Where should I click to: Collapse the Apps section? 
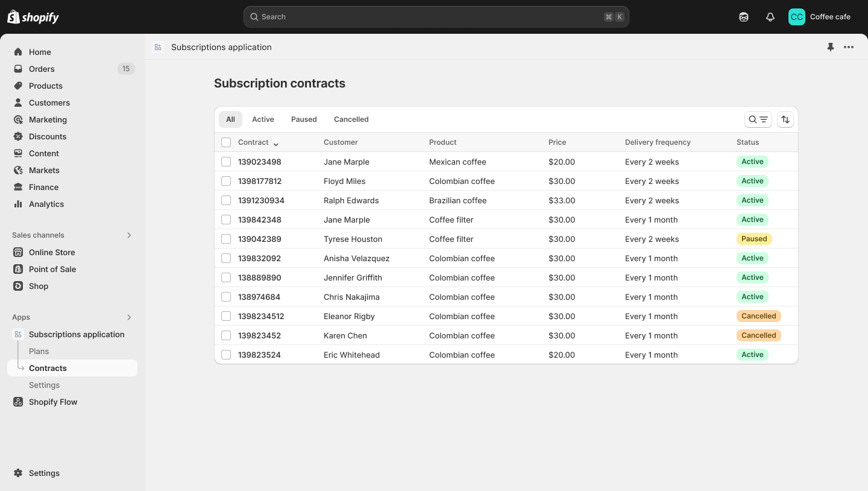coord(129,317)
